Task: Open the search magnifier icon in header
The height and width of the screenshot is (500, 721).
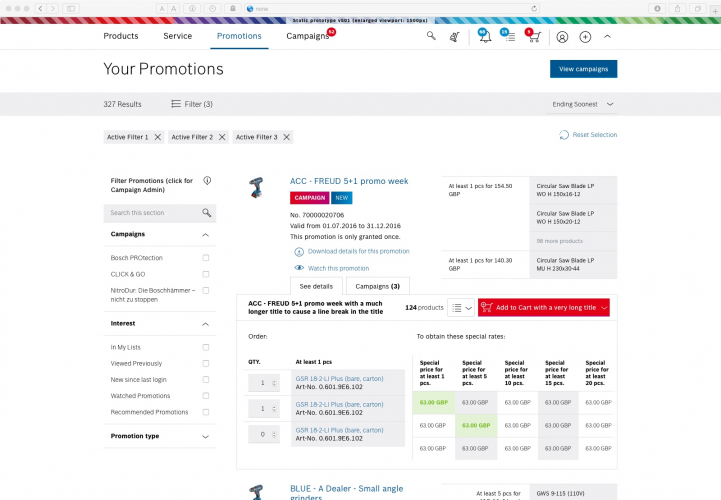Action: click(431, 35)
